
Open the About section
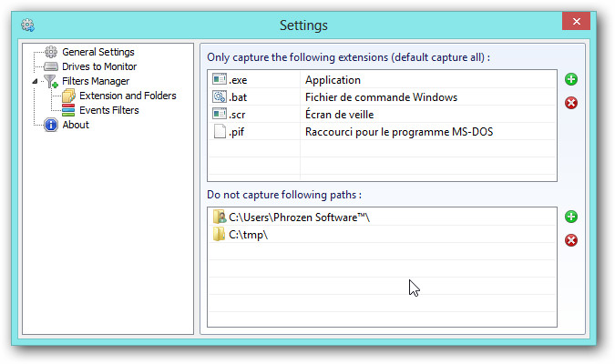tap(75, 125)
